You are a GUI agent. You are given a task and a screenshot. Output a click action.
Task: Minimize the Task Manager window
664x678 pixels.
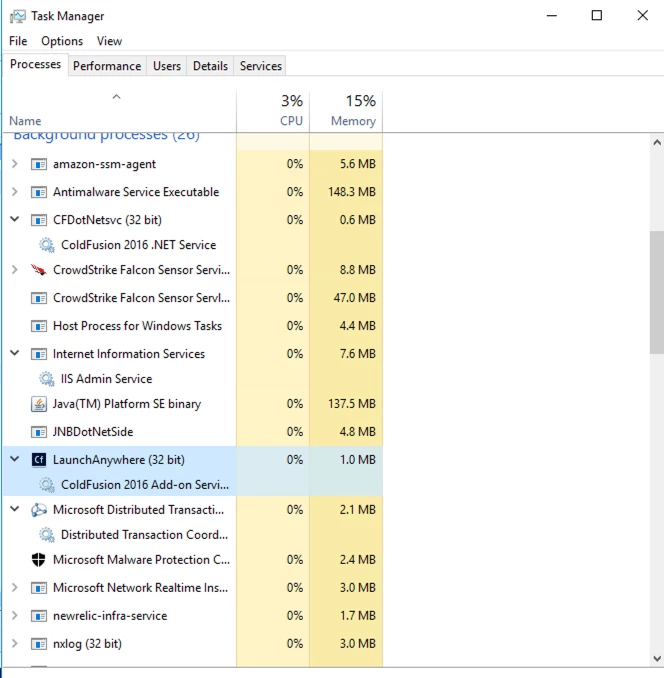(x=552, y=16)
